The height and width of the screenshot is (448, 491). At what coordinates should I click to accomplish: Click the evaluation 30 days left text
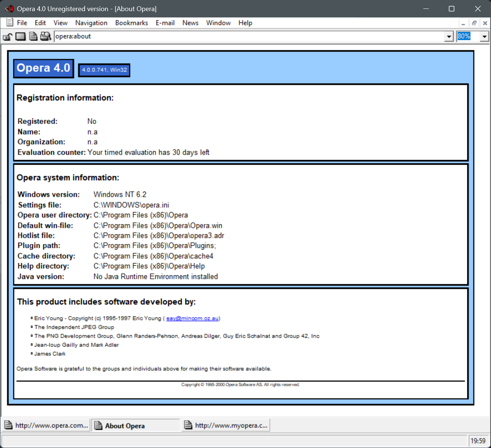[x=148, y=152]
